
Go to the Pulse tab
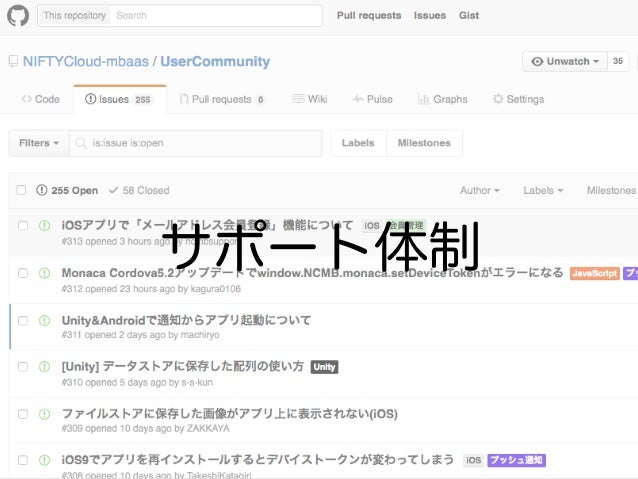373,99
